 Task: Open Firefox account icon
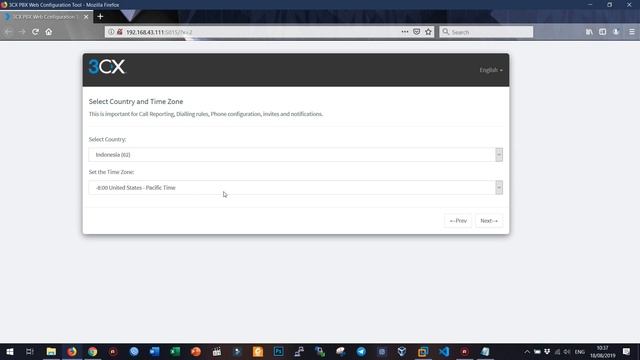coord(616,32)
